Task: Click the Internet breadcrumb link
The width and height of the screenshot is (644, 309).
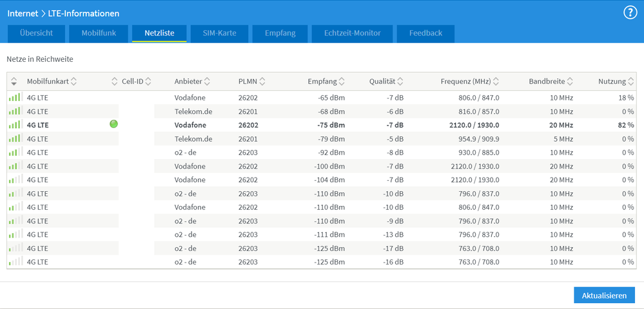Action: 23,14
